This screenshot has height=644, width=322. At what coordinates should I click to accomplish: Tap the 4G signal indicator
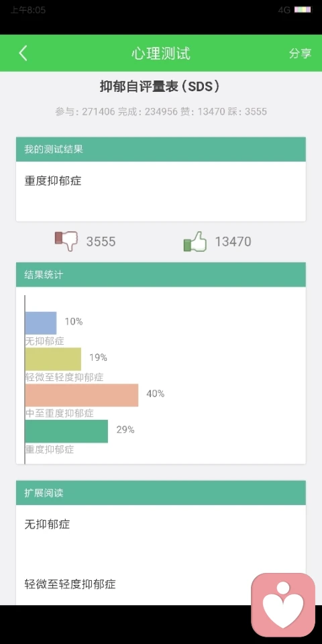284,10
